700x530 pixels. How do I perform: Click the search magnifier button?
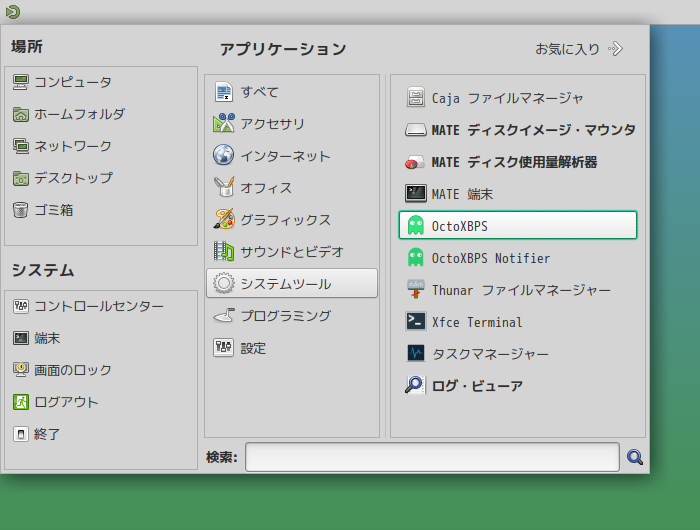(x=635, y=457)
